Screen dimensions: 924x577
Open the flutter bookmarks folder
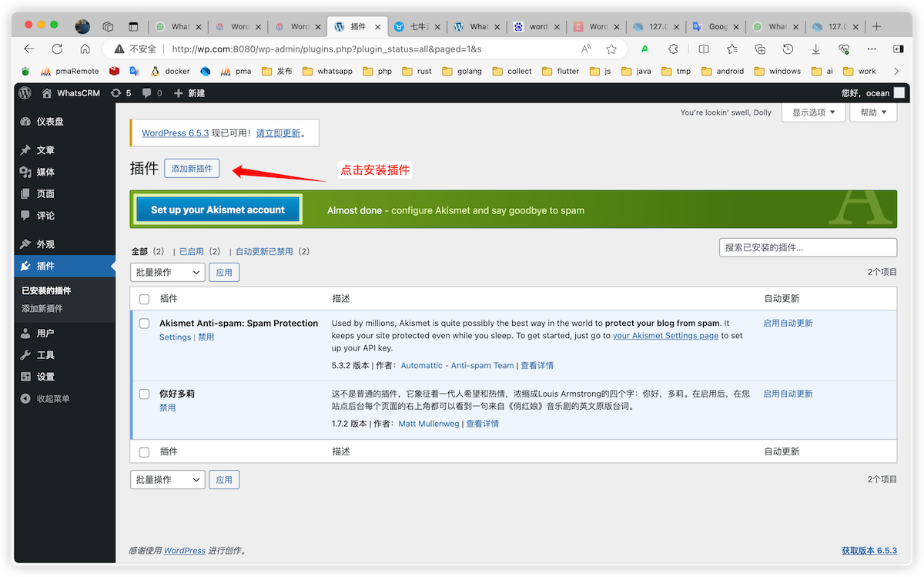(561, 71)
